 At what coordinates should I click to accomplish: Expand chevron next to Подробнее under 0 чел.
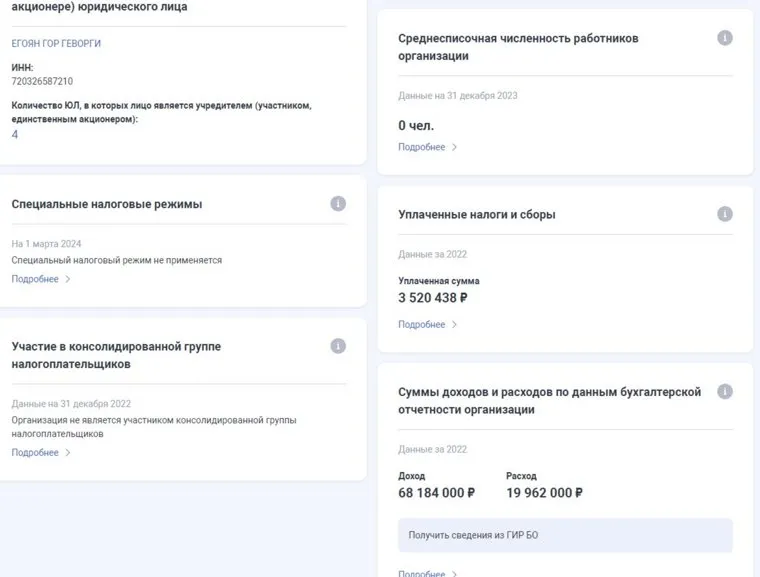[455, 147]
